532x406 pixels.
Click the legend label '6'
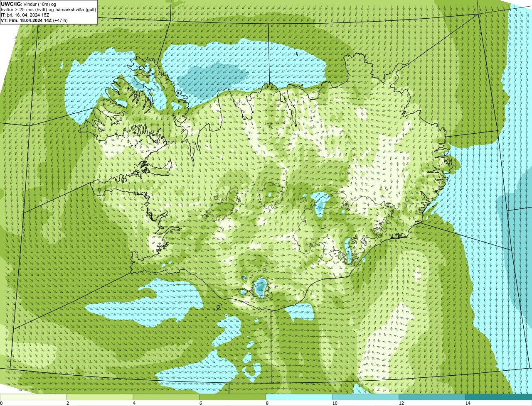[200, 403]
